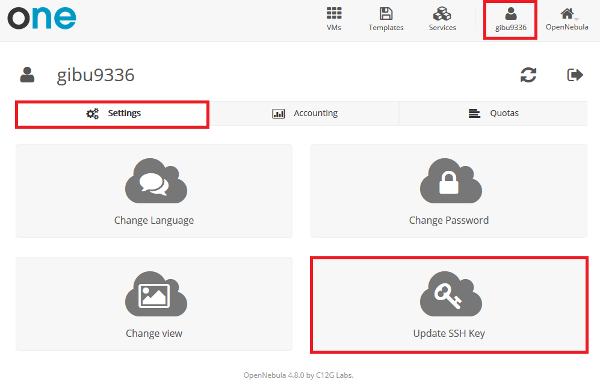Open the VMs grid icon
The width and height of the screenshot is (600, 391).
[x=334, y=13]
